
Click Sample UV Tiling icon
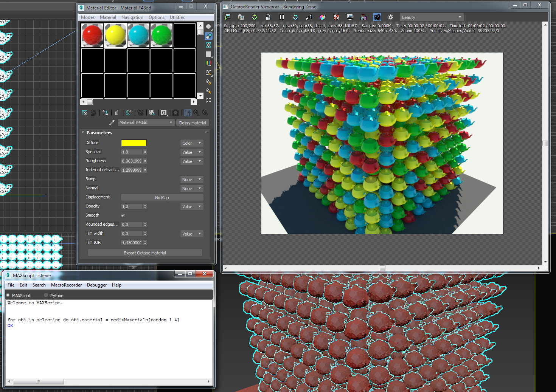tap(208, 54)
